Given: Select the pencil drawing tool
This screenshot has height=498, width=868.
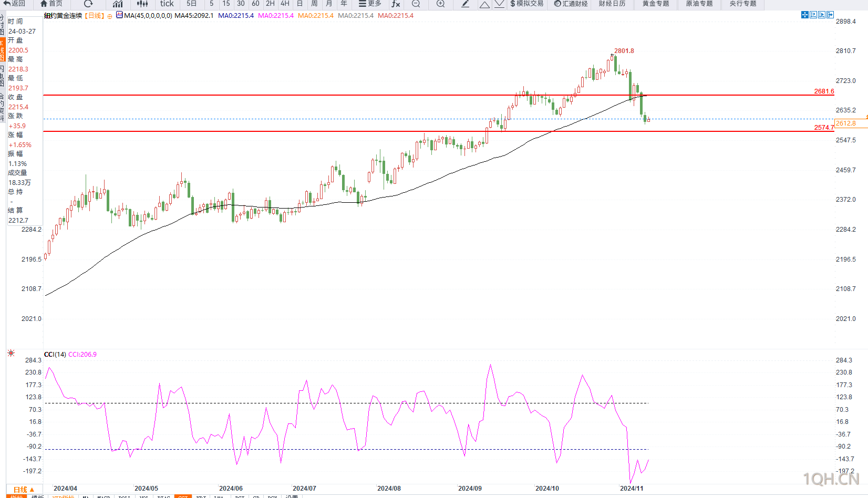Looking at the screenshot, I should [466, 4].
